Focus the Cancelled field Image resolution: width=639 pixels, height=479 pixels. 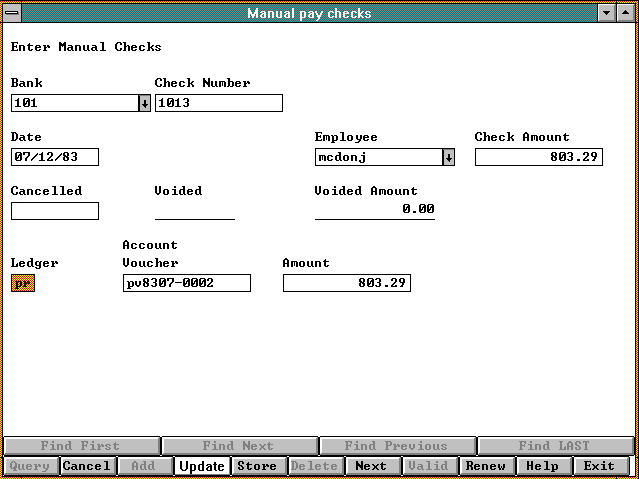point(54,211)
